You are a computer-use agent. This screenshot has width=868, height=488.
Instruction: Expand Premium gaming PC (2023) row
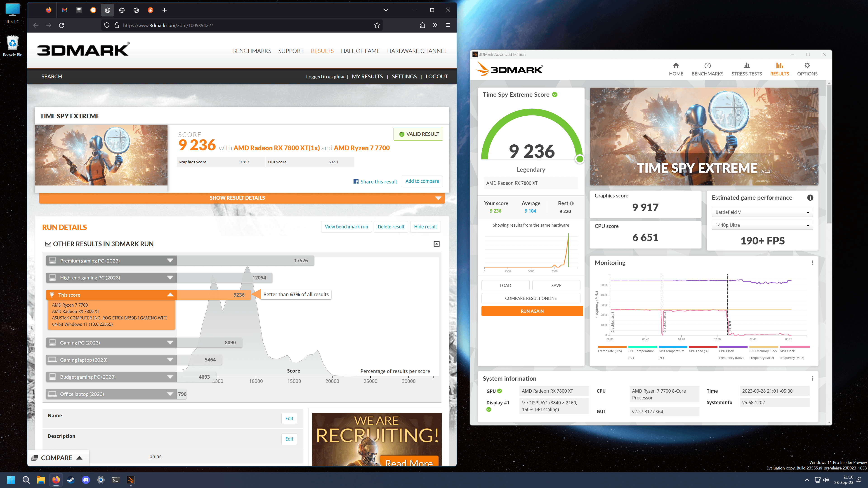pos(111,261)
